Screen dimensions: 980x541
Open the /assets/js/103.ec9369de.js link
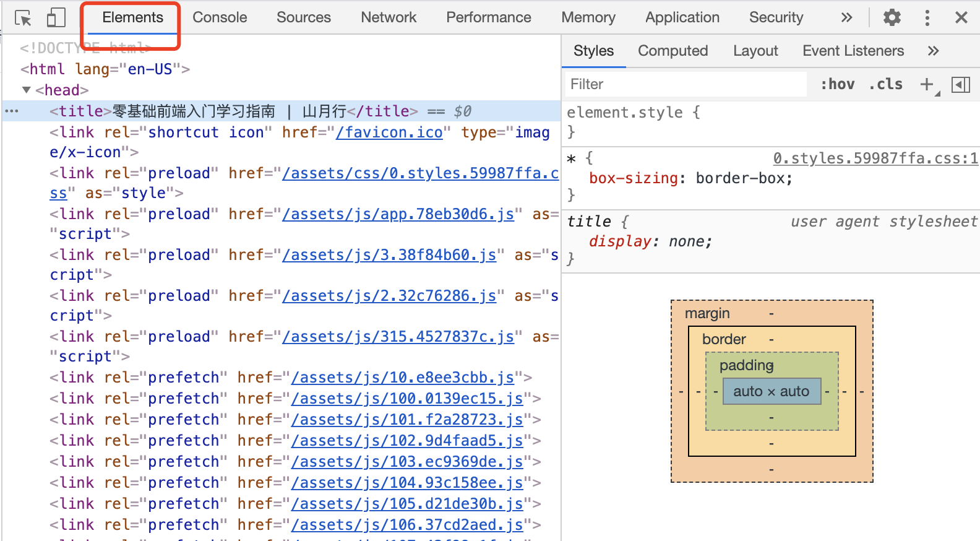(x=407, y=462)
